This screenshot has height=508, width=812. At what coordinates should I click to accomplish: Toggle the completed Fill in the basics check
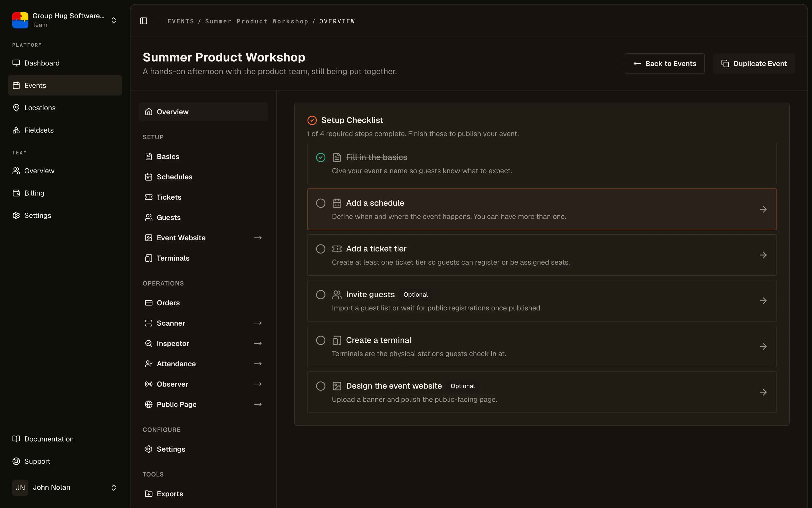(321, 157)
